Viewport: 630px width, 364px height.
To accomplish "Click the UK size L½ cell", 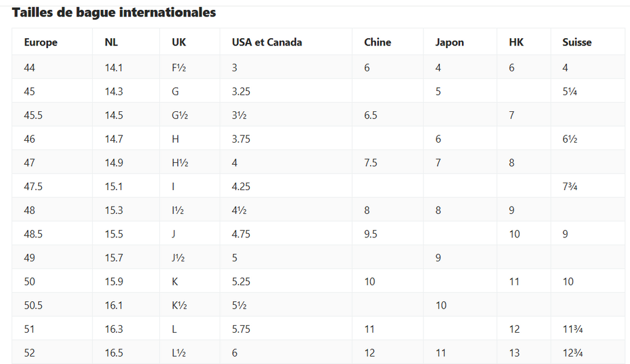I will pos(179,353).
